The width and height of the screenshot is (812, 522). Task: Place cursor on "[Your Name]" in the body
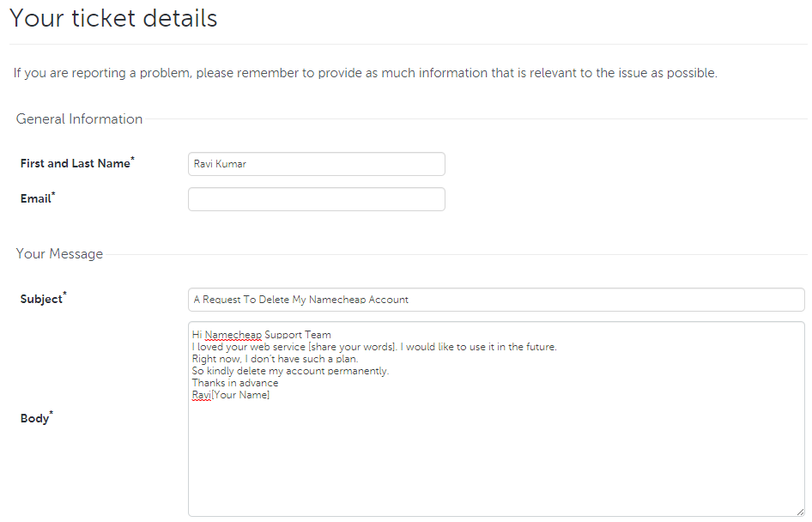tap(240, 395)
